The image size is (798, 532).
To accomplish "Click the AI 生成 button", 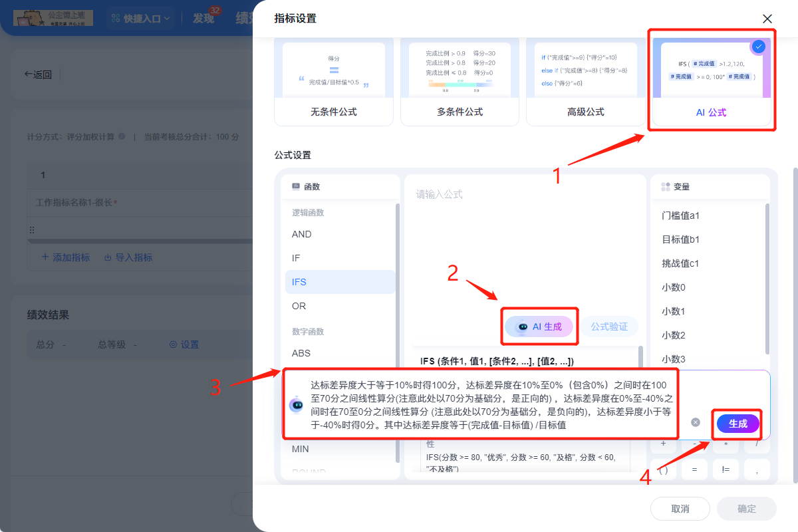I will click(539, 327).
